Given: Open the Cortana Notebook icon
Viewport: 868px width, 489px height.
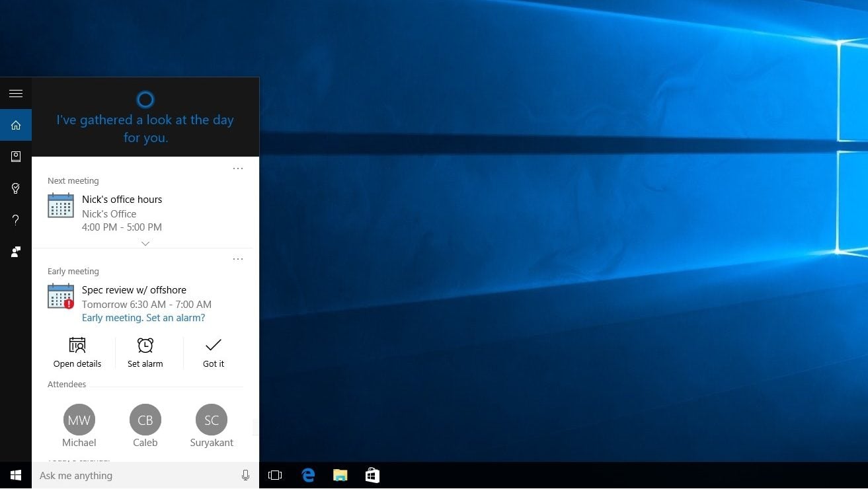Looking at the screenshot, I should 16,157.
